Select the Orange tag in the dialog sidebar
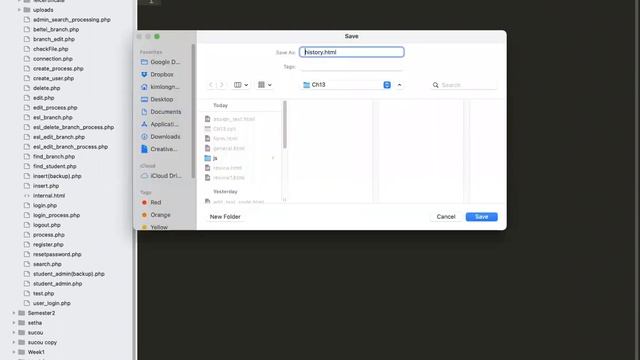Viewport: 640px width, 360px height. point(156,215)
